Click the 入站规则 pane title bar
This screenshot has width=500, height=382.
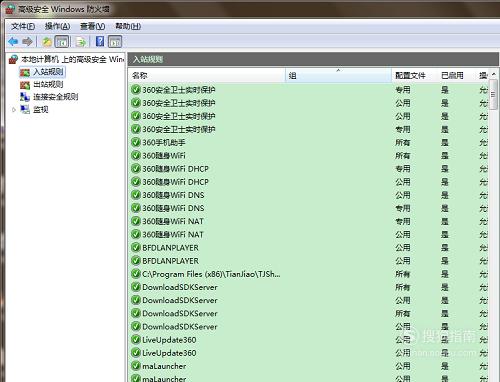pos(313,59)
